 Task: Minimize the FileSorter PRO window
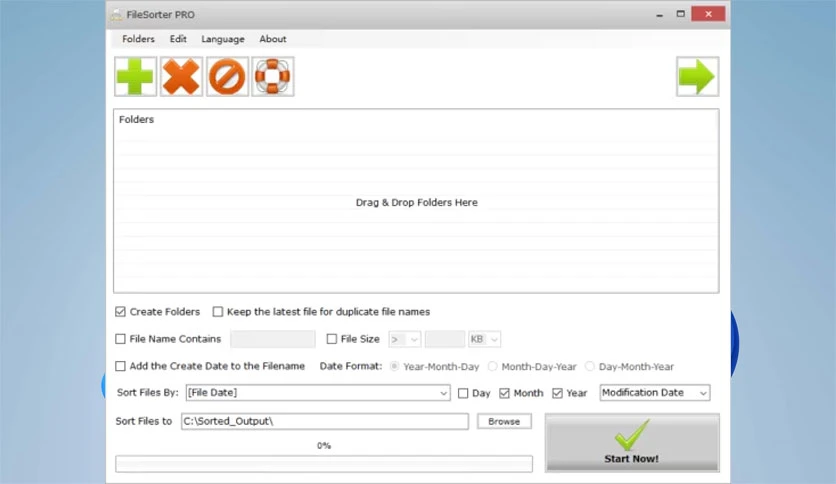coord(660,15)
